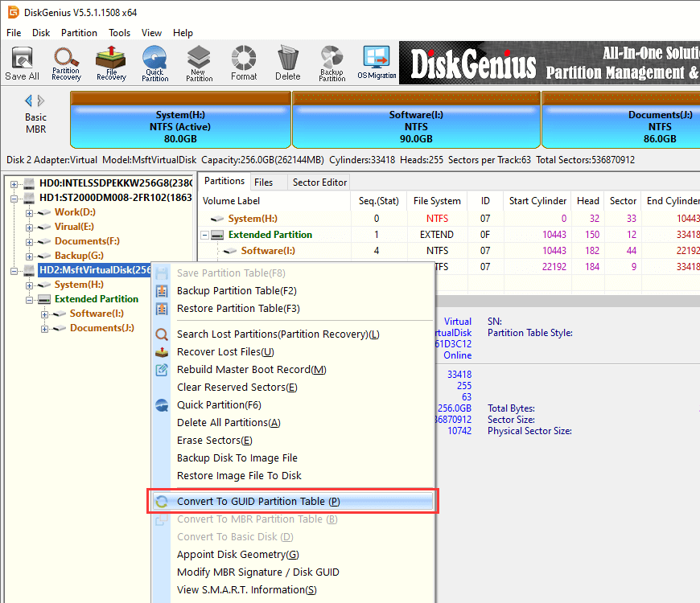The width and height of the screenshot is (700, 603).
Task: Open the Backup Partition tool
Action: 331,63
